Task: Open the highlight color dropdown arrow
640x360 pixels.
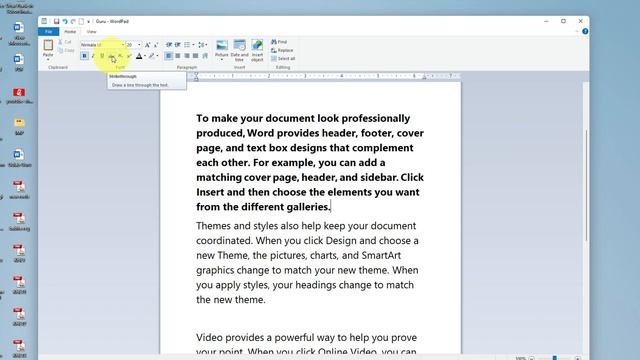Action: [158, 56]
